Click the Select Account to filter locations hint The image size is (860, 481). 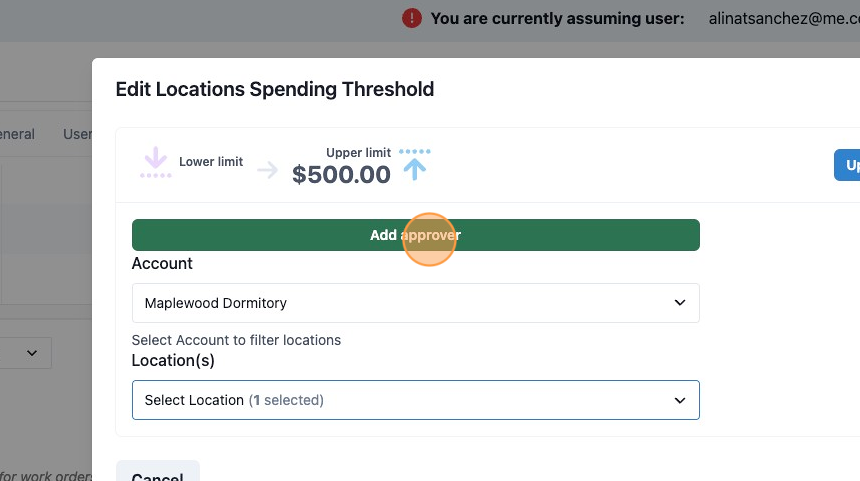pyautogui.click(x=236, y=340)
